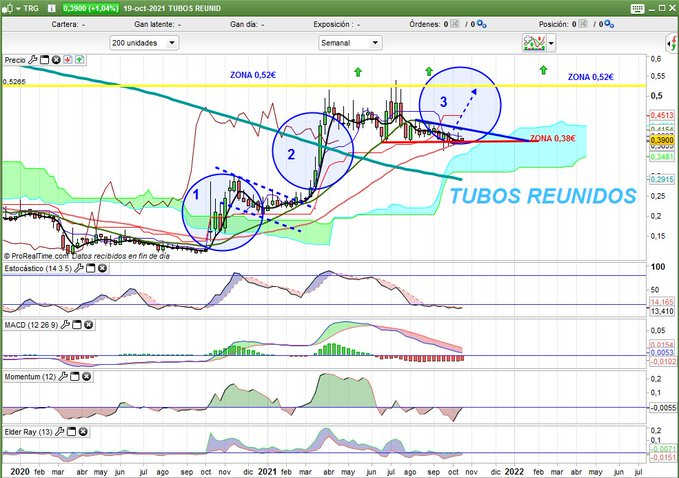Toggle the Órdenes display icon
Image resolution: width=679 pixels, height=478 pixels.
tap(454, 24)
